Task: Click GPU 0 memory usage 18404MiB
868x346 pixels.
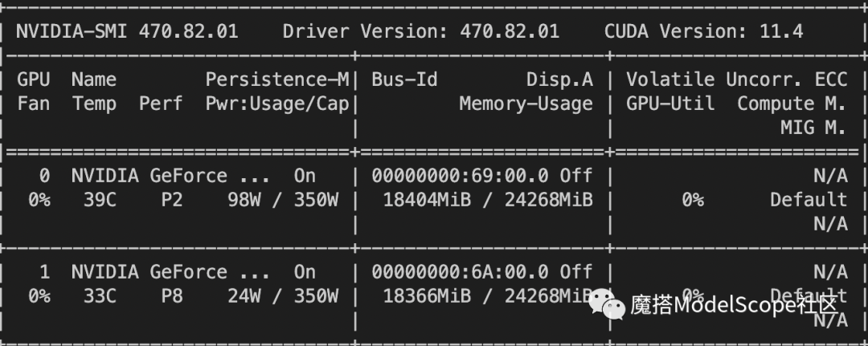Action: point(427,200)
